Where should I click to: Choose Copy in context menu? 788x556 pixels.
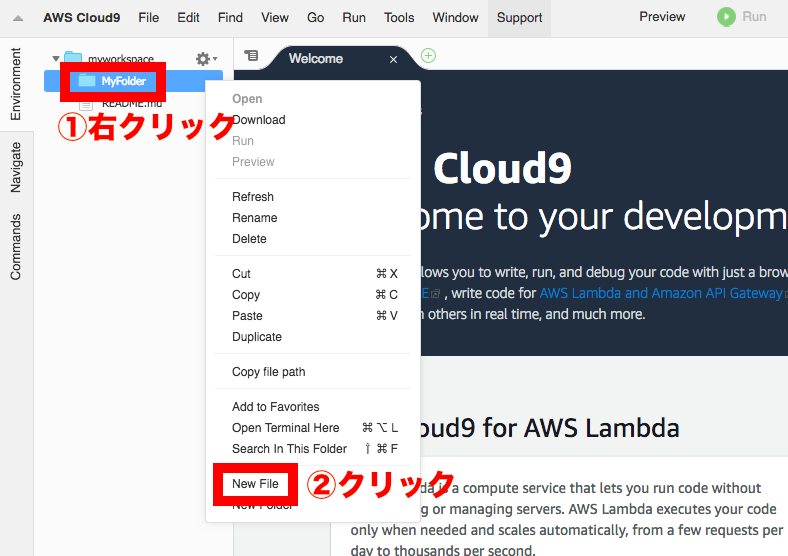pyautogui.click(x=313, y=295)
